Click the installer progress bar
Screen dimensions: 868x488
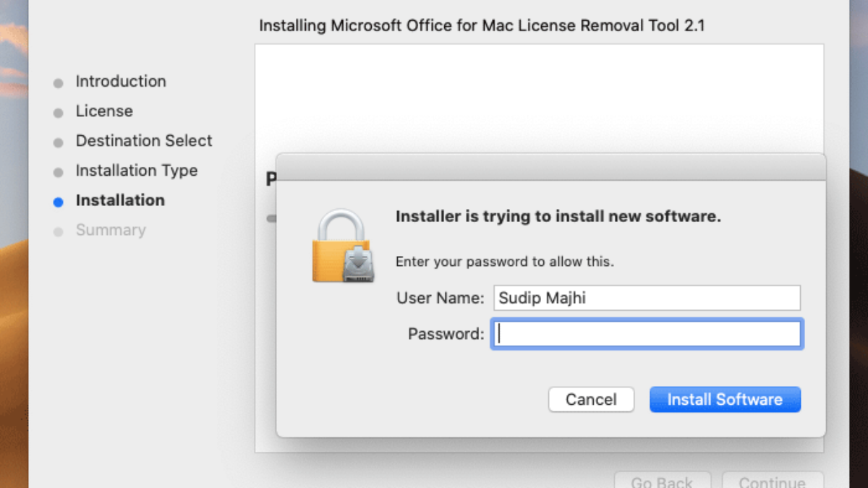coord(271,218)
